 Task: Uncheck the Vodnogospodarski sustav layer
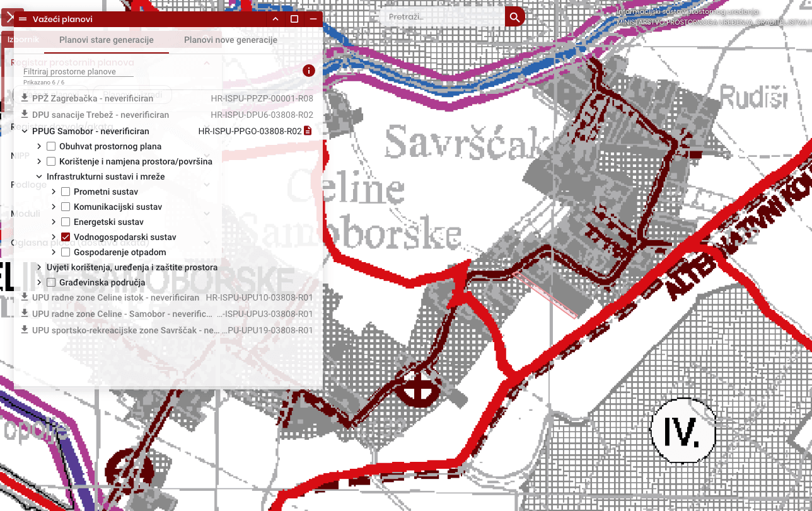click(66, 237)
